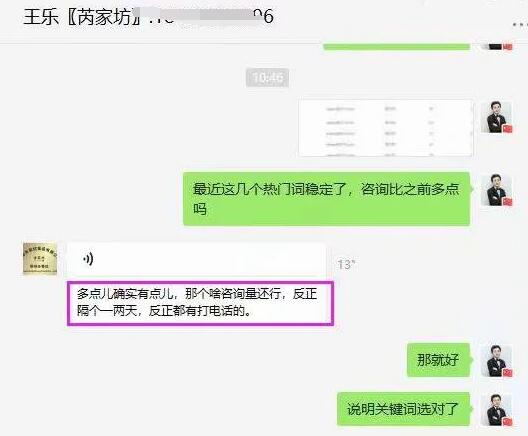Click the white voice message bubble

point(196,259)
